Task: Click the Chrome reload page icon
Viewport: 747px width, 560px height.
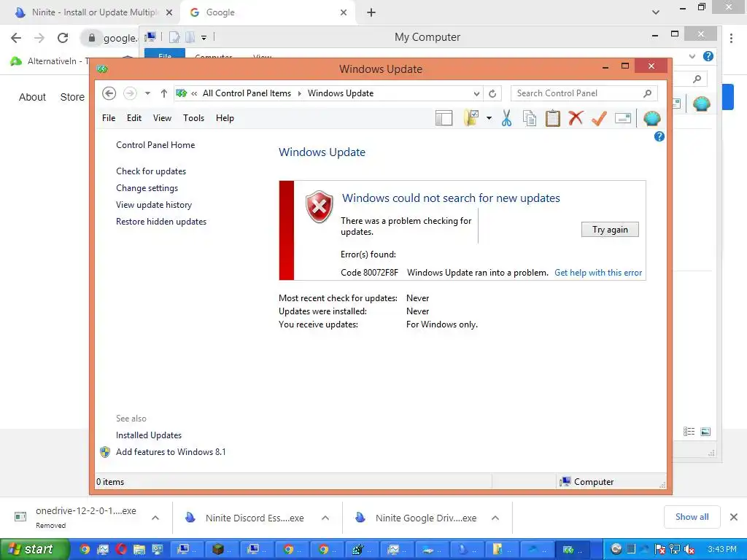Action: 63,38
